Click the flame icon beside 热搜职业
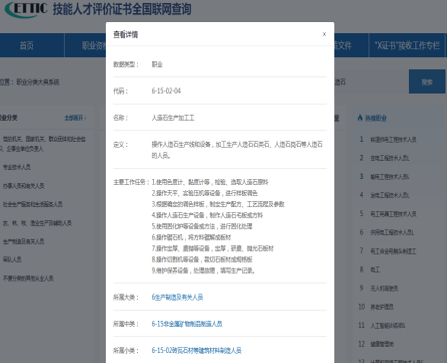 (x=360, y=118)
